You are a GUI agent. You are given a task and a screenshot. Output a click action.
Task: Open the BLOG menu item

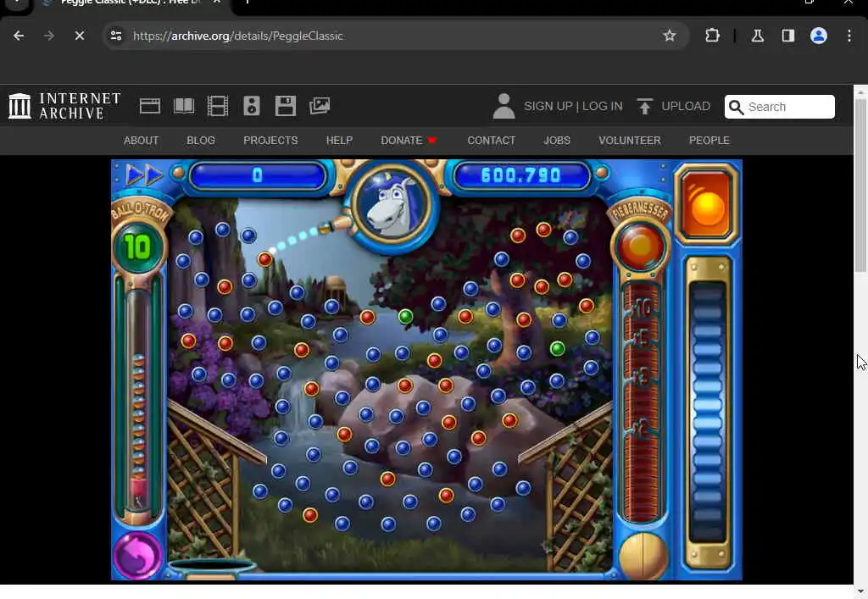201,141
